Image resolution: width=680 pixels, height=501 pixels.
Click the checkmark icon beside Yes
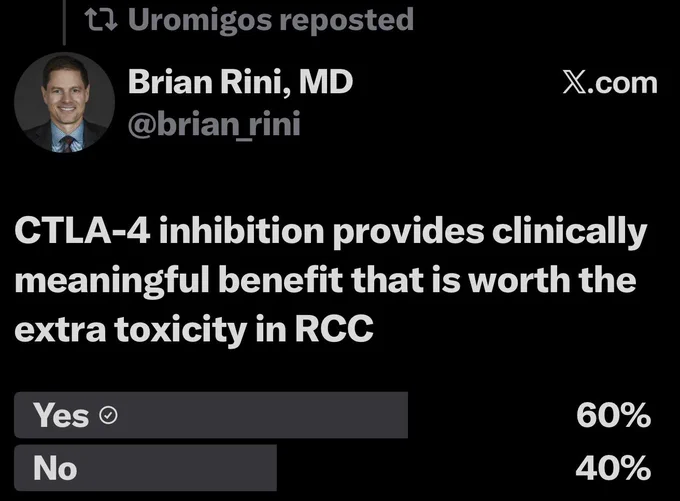point(108,416)
